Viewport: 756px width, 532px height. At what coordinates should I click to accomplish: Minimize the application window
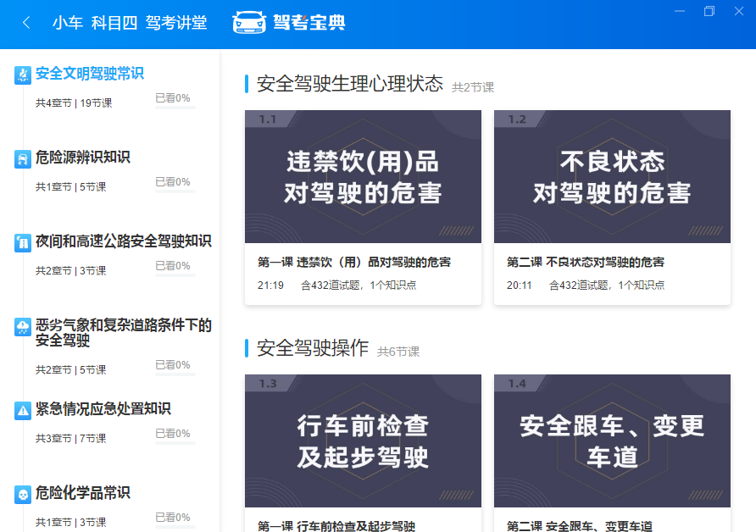[x=680, y=11]
